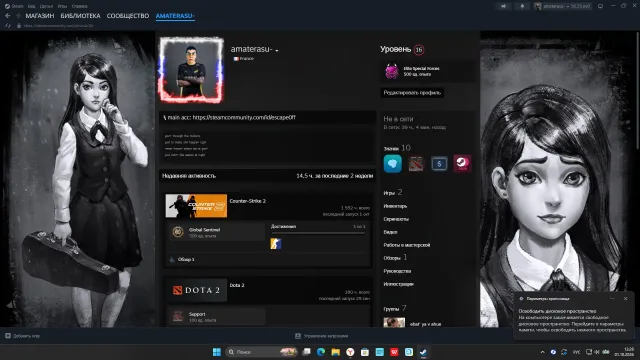Switch to the СООБЩЕСТВО tab

128,16
